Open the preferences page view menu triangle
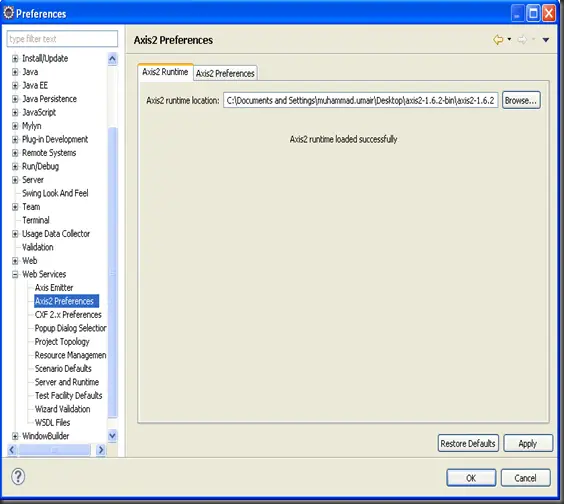This screenshot has width=564, height=504. click(546, 40)
